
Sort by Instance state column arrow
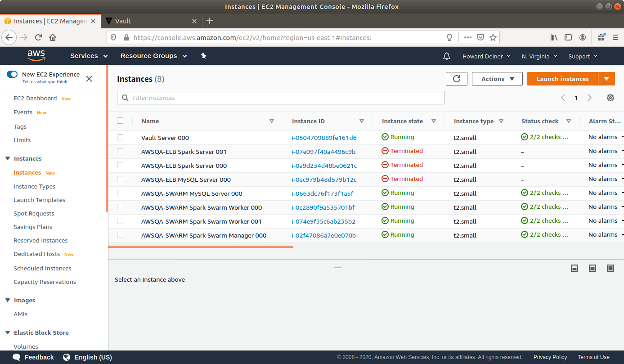click(434, 121)
